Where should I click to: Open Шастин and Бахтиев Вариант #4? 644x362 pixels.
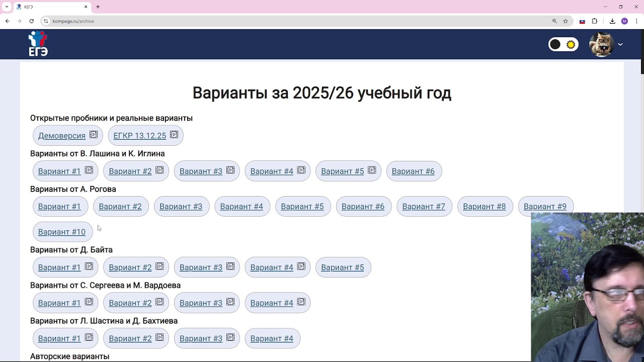[x=272, y=338]
